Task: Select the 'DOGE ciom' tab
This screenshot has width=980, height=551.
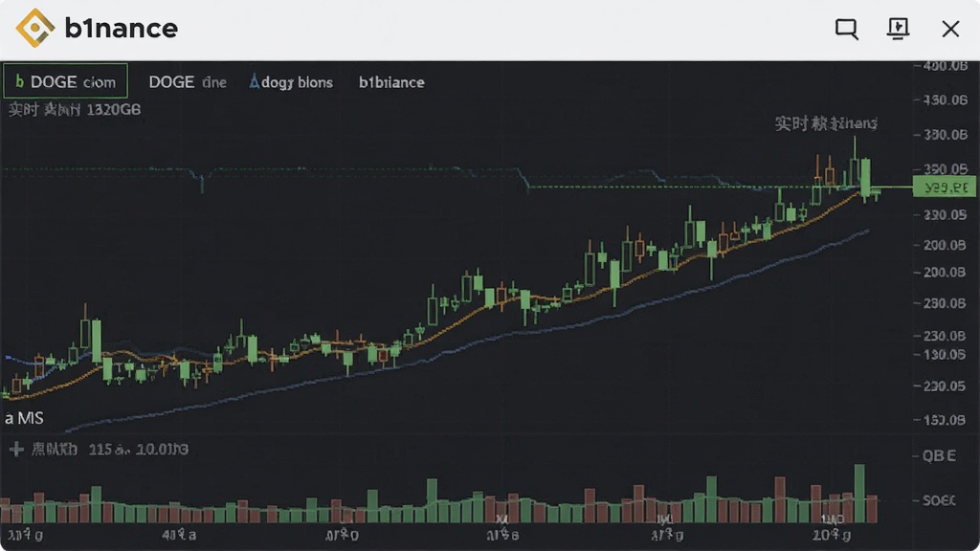Action: tap(66, 81)
